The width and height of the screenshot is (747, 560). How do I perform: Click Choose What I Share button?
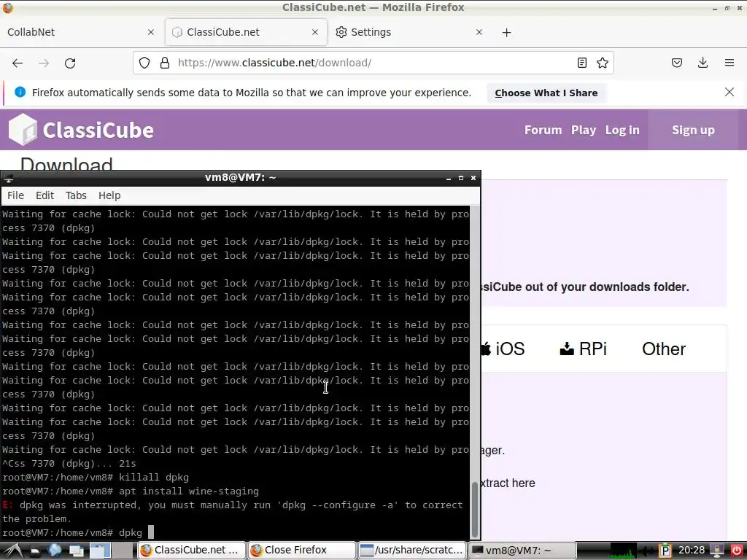coord(546,93)
